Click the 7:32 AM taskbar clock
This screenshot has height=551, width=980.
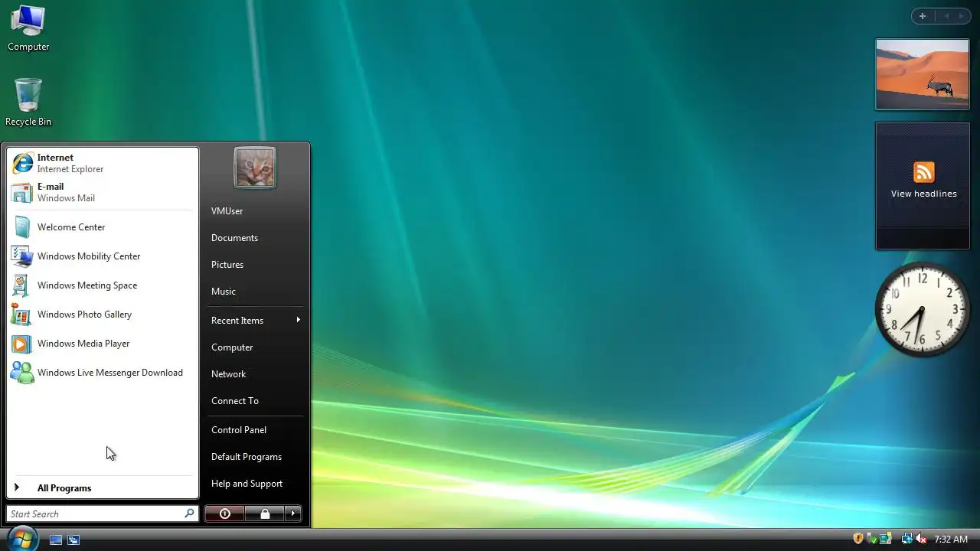[951, 540]
